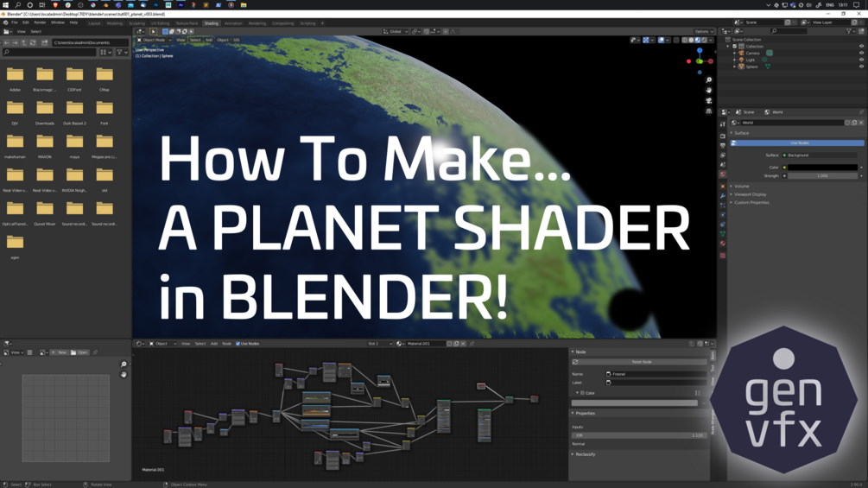The height and width of the screenshot is (488, 868).
Task: Click the blue Z axis gizmo handle
Action: click(x=700, y=50)
